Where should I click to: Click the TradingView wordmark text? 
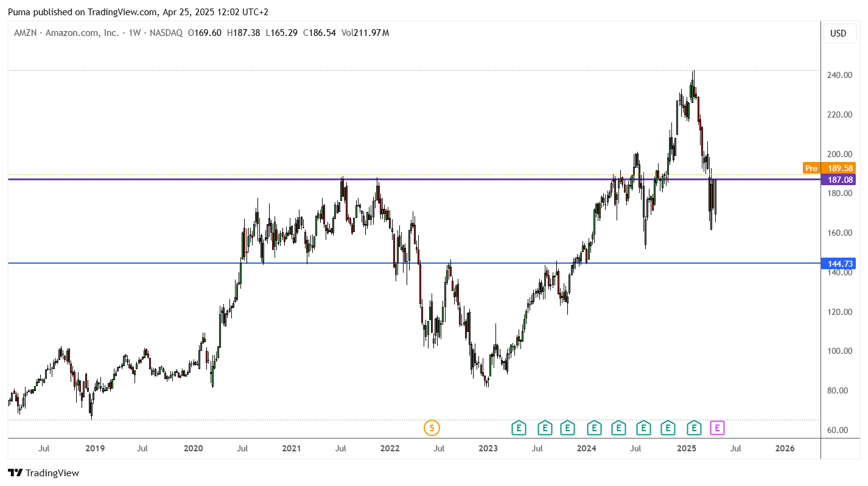(x=53, y=473)
